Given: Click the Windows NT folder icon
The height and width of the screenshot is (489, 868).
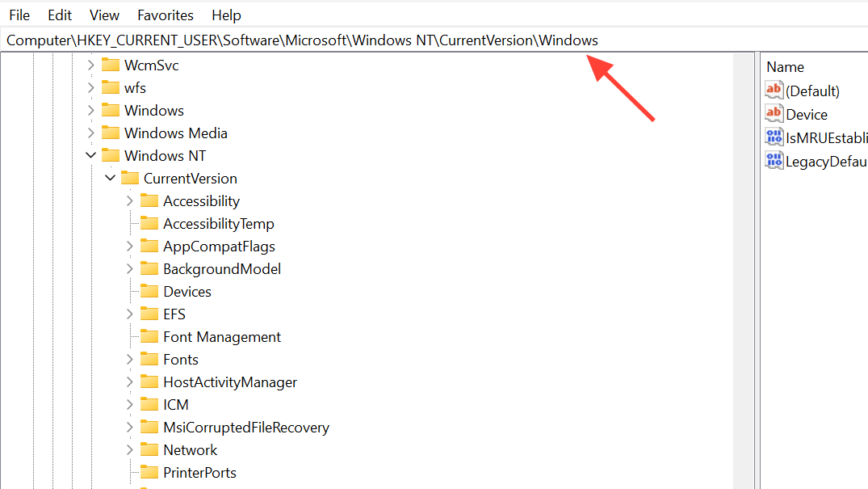Looking at the screenshot, I should click(110, 155).
